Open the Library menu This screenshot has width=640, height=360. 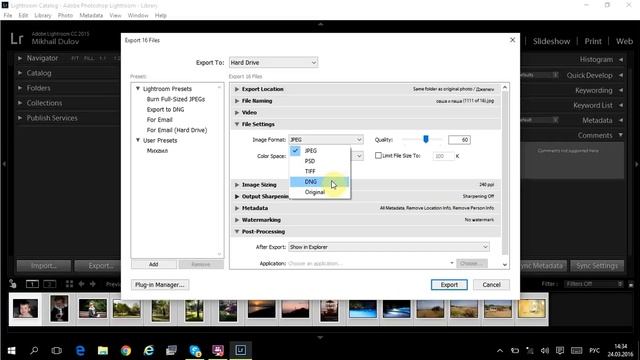pos(42,16)
